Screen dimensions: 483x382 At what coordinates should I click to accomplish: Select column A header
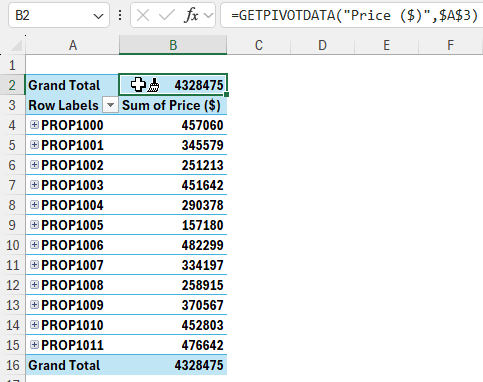click(73, 45)
